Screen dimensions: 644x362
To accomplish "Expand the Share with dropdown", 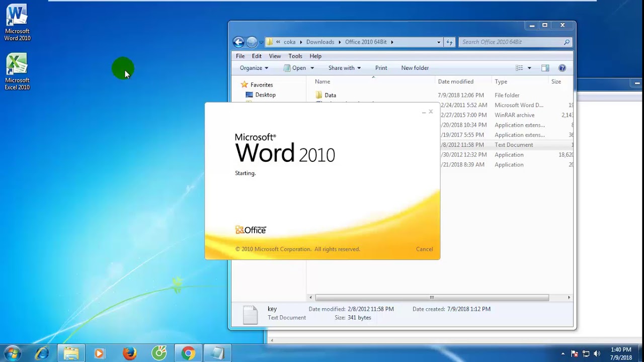I will (x=345, y=68).
